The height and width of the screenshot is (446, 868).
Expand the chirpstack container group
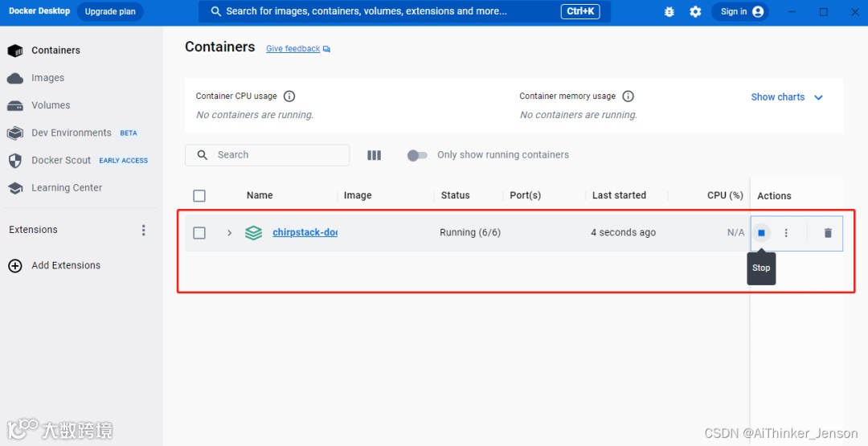229,233
